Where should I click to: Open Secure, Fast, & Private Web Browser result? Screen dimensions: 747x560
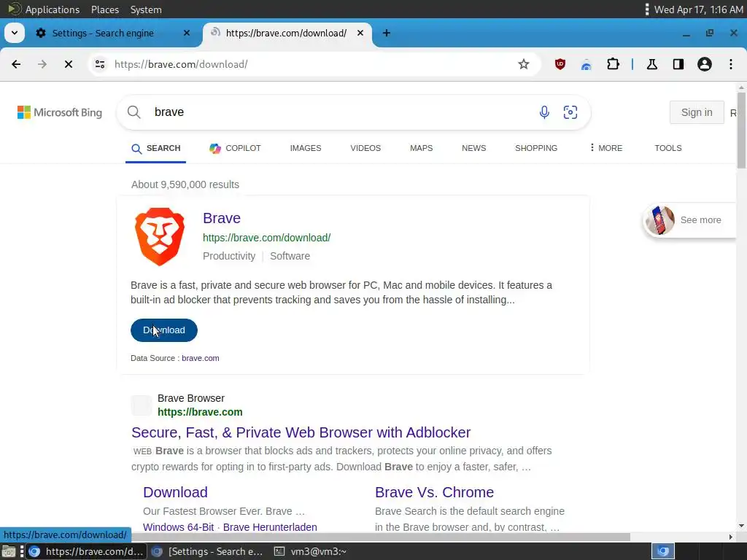pyautogui.click(x=301, y=432)
